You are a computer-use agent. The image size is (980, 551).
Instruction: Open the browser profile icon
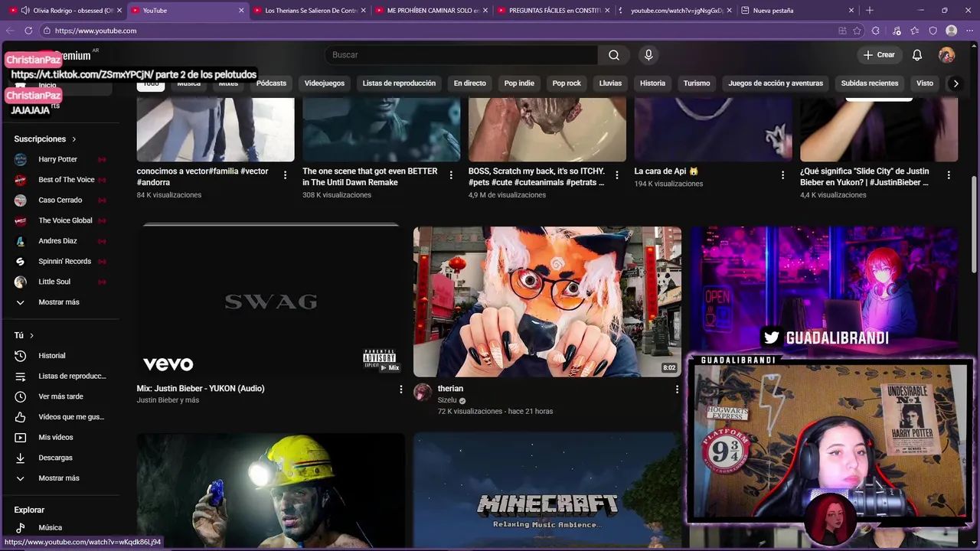tap(951, 31)
